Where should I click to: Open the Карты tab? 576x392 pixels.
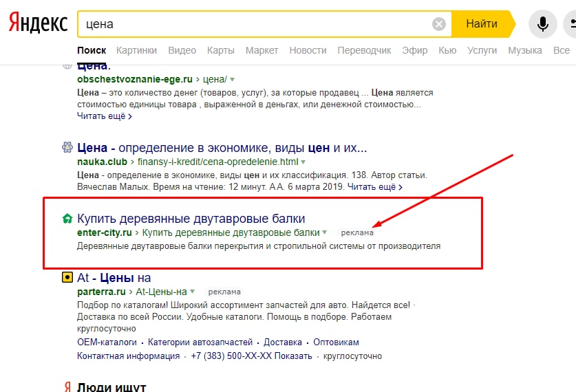(220, 50)
